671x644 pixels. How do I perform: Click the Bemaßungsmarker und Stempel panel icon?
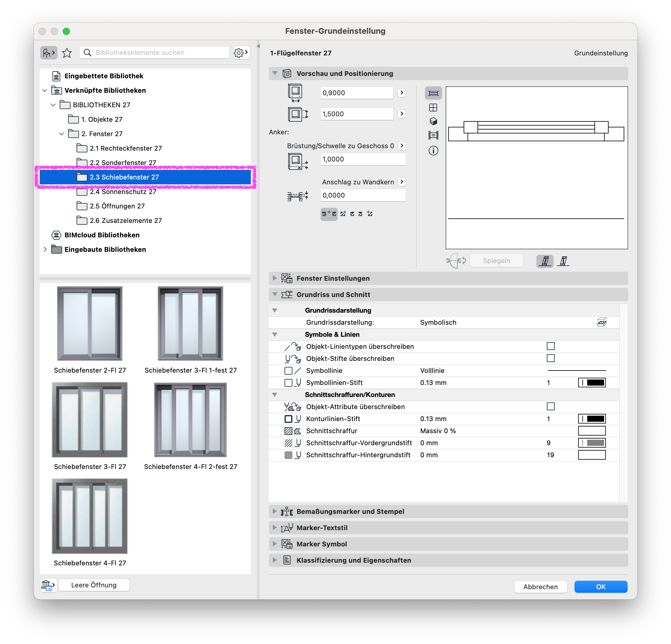click(x=287, y=512)
